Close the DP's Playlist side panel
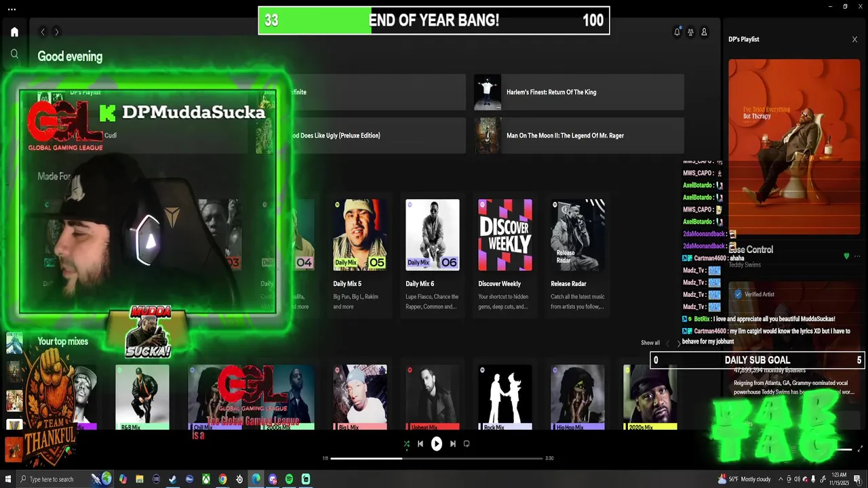 (854, 39)
